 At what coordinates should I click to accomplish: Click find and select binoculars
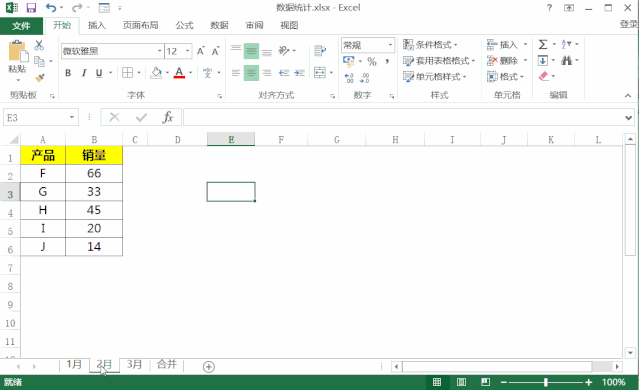566,61
